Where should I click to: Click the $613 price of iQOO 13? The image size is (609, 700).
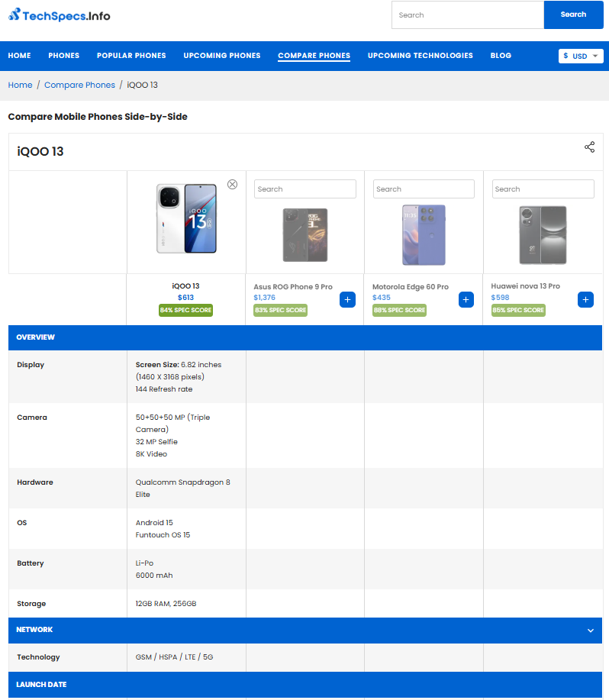pyautogui.click(x=185, y=297)
